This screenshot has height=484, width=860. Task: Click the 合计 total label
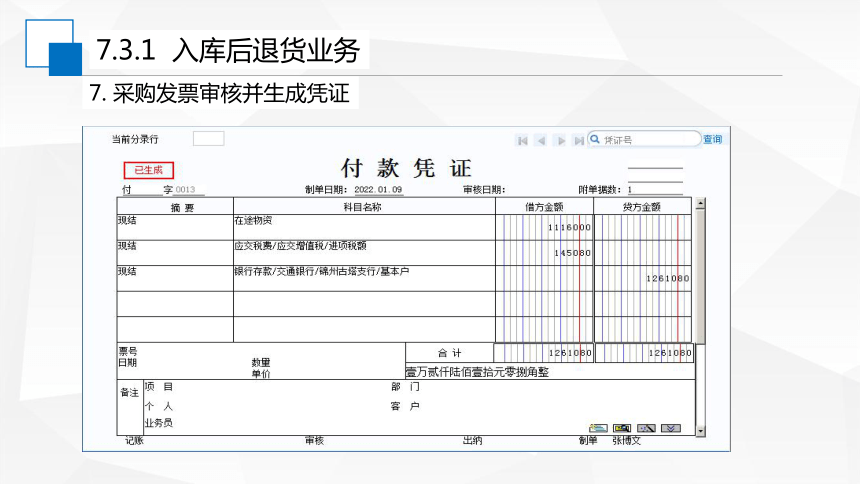coord(450,353)
